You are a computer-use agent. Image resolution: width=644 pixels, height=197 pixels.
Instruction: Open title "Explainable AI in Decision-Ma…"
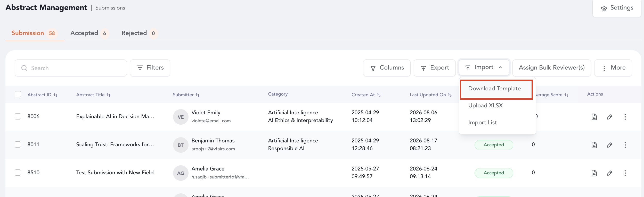click(x=115, y=116)
